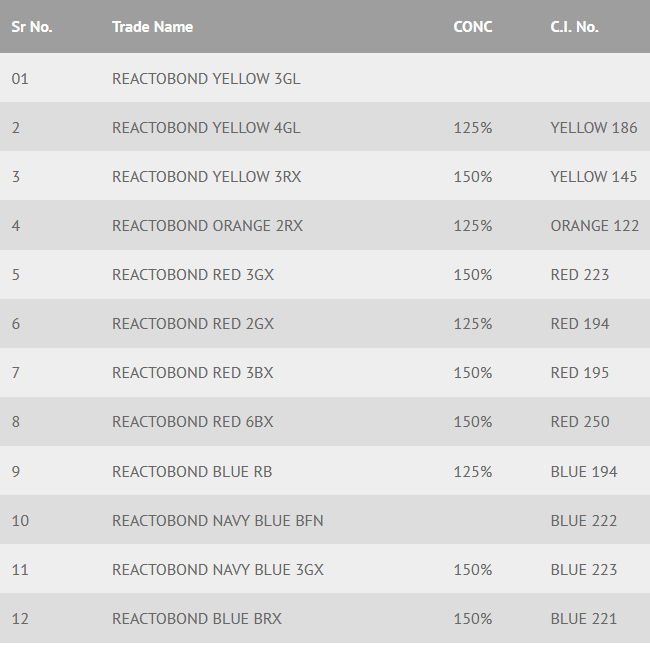Select the REACTOBOND RED 3BX cell
Image resolution: width=650 pixels, height=647 pixels.
pos(192,373)
